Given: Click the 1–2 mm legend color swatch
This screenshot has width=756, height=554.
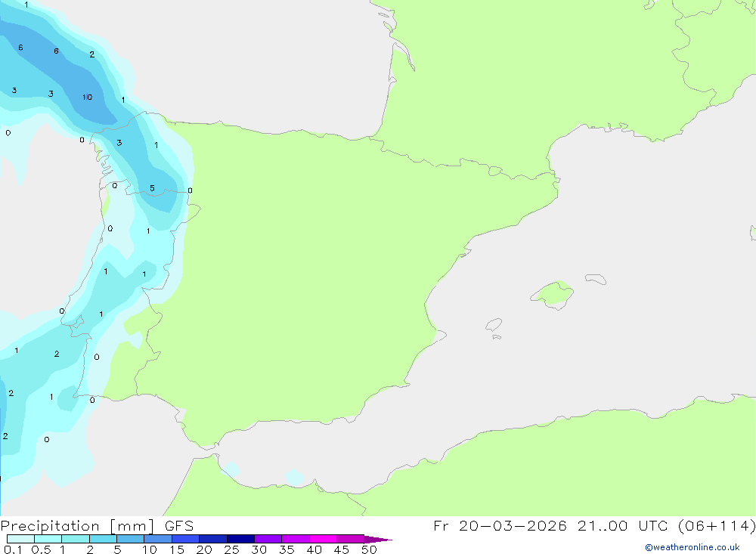Looking at the screenshot, I should click(76, 539).
